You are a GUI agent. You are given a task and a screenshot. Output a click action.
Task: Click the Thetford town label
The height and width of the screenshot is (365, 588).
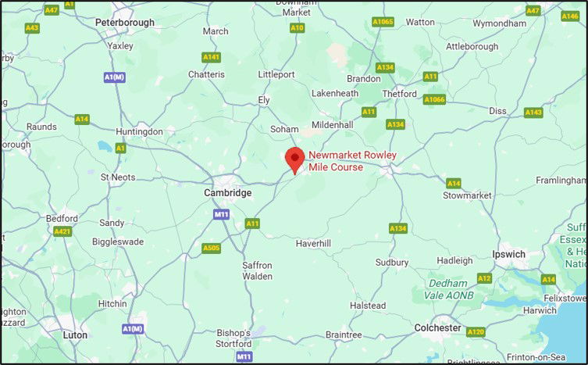(x=399, y=94)
